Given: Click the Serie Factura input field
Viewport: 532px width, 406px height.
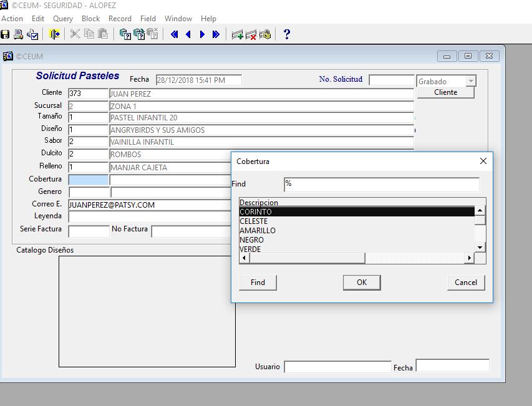Looking at the screenshot, I should pyautogui.click(x=89, y=231).
